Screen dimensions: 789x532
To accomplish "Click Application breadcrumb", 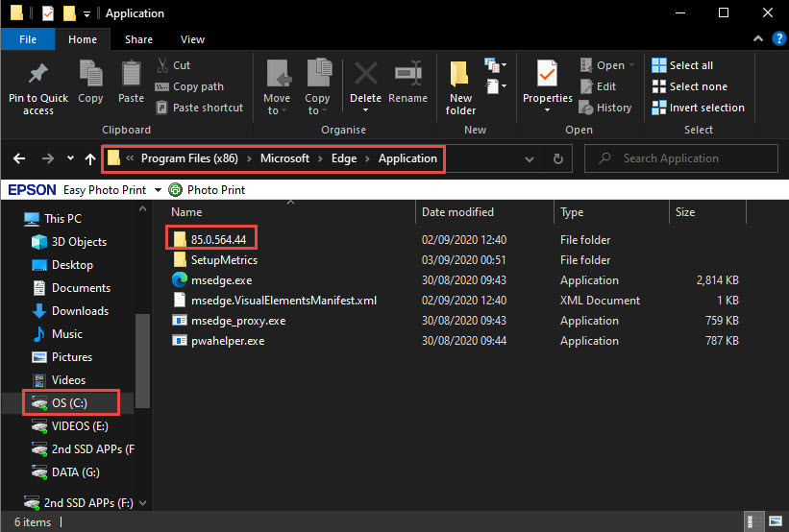I will coord(407,158).
